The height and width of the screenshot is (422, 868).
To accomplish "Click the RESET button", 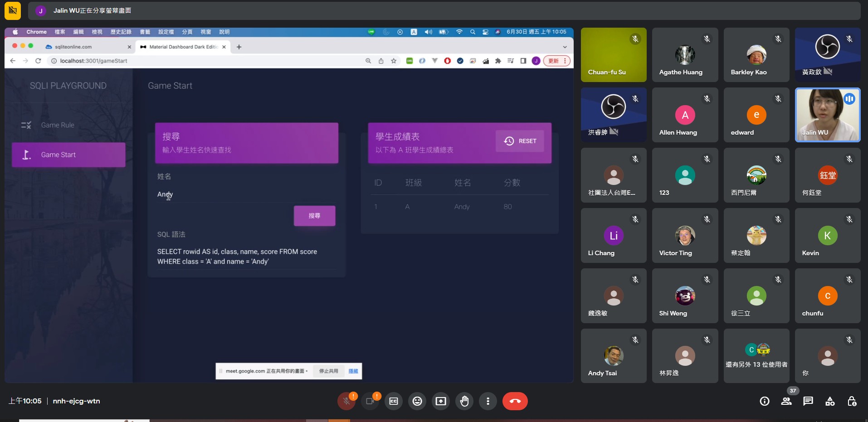I will 520,141.
